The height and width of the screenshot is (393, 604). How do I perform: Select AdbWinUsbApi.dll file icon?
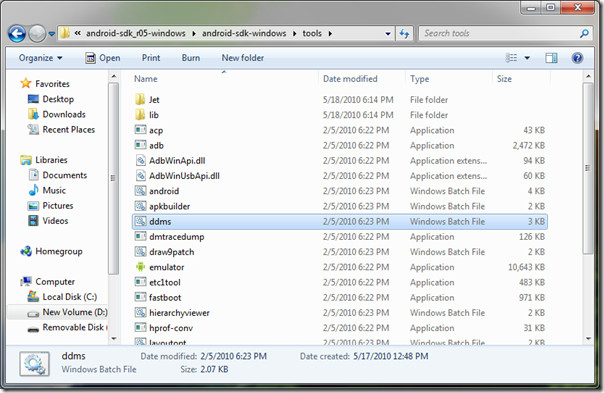tap(141, 176)
